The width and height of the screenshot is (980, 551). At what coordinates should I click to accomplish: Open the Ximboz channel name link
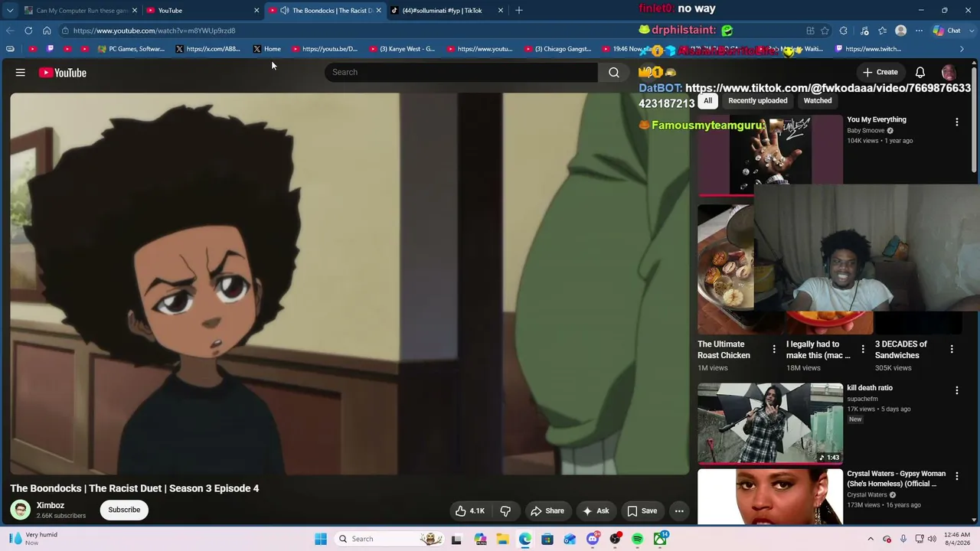coord(51,505)
